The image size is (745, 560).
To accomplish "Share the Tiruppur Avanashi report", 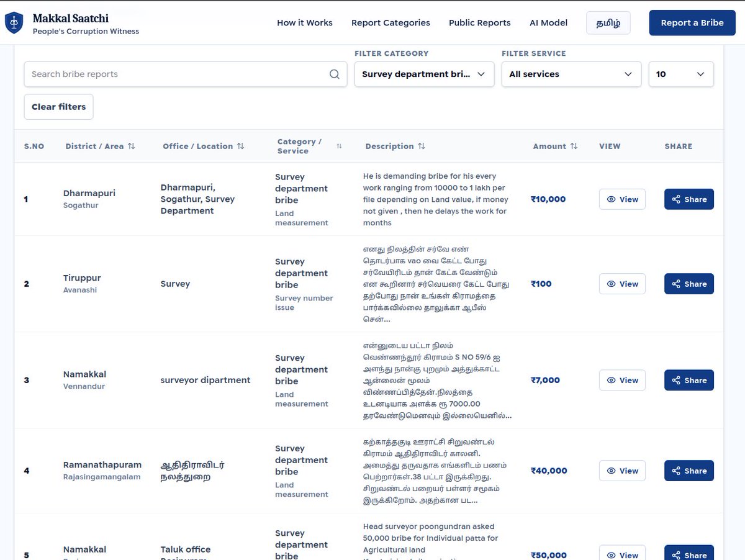I will click(689, 284).
